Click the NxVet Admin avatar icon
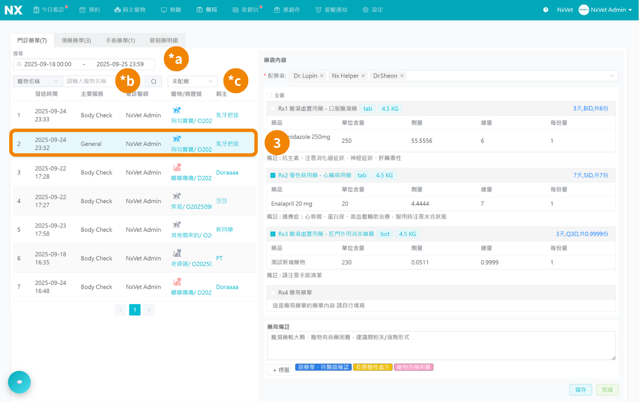 (584, 10)
